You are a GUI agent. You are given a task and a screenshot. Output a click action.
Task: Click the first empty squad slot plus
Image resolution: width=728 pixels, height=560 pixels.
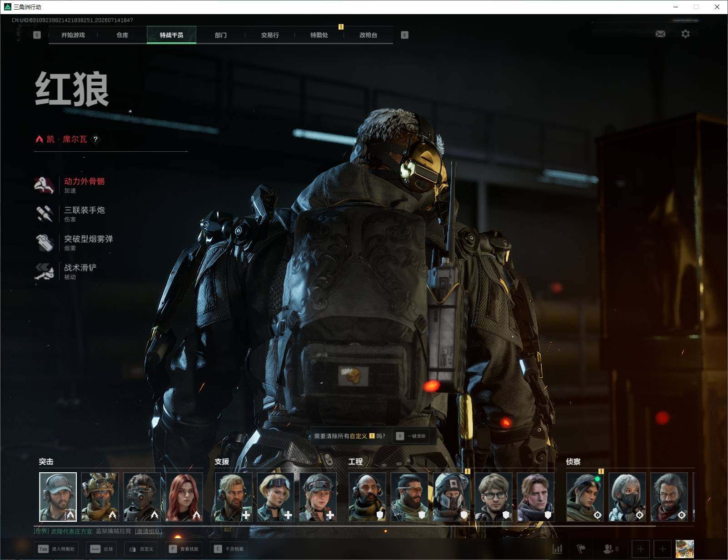pyautogui.click(x=640, y=549)
